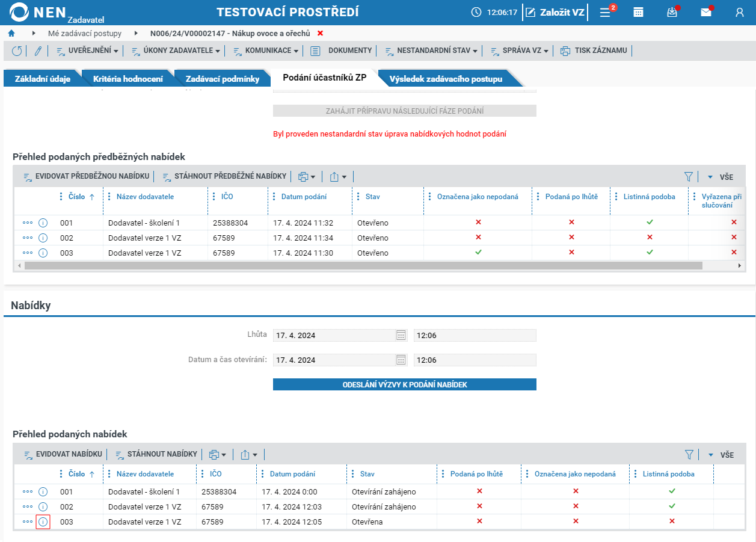Open export dropdown in Přehled podaných nabídek toolbar
Screen dimensions: 756x542
click(250, 455)
